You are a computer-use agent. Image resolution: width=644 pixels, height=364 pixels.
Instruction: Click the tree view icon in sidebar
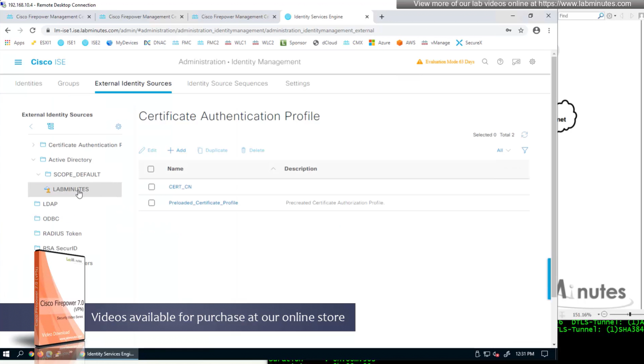(x=50, y=126)
